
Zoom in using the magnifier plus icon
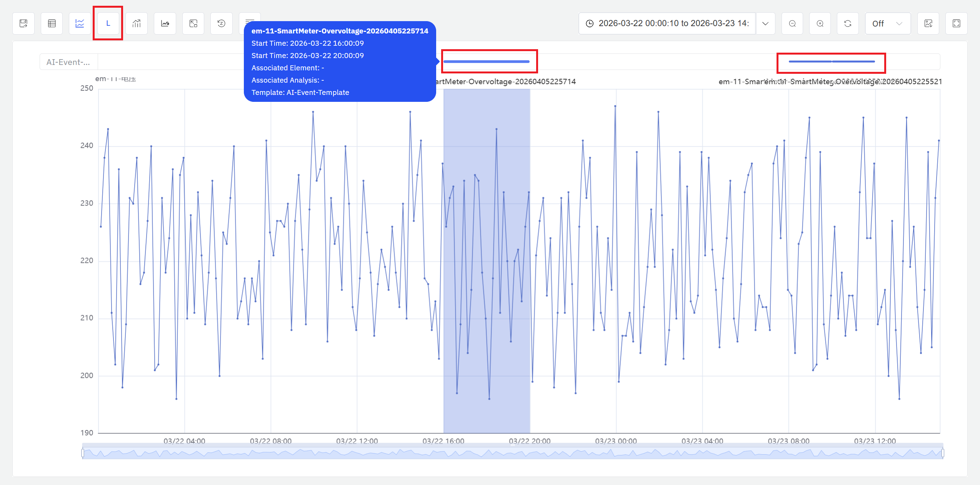pos(820,23)
